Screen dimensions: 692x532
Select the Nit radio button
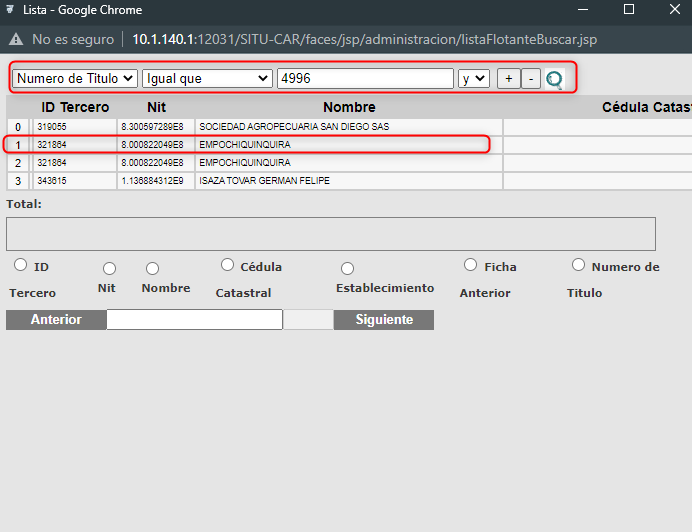click(109, 268)
